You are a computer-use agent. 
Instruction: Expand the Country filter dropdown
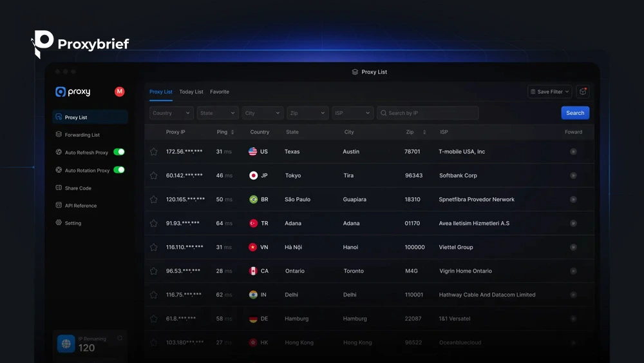click(171, 113)
